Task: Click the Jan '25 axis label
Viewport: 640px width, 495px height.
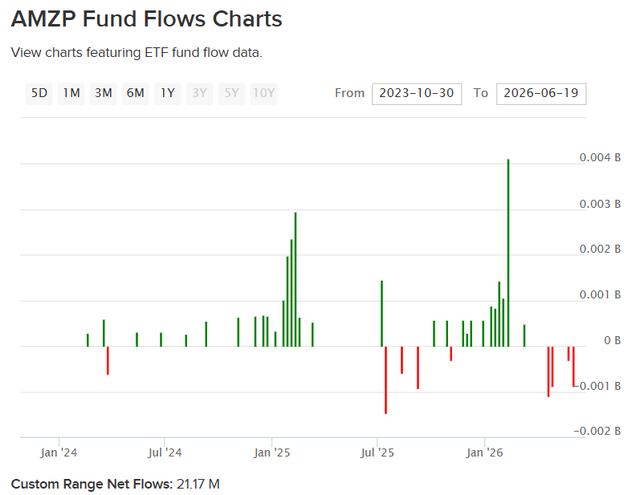Action: 272,453
